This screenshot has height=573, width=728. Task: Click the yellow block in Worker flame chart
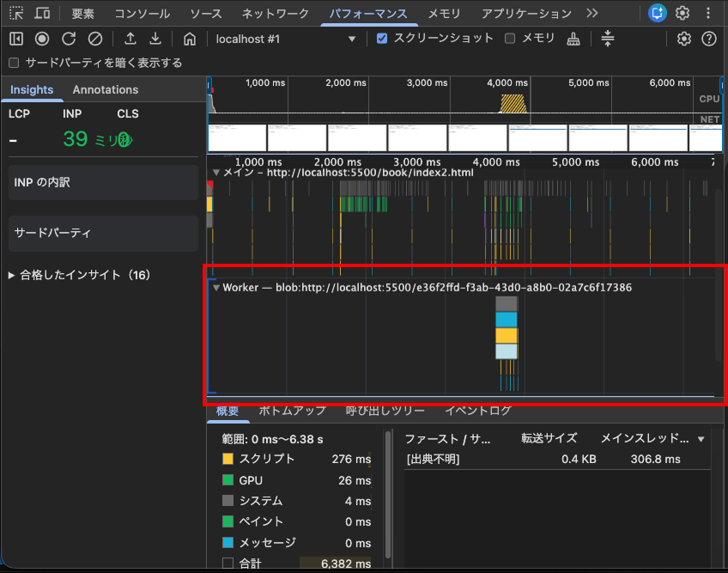point(506,336)
